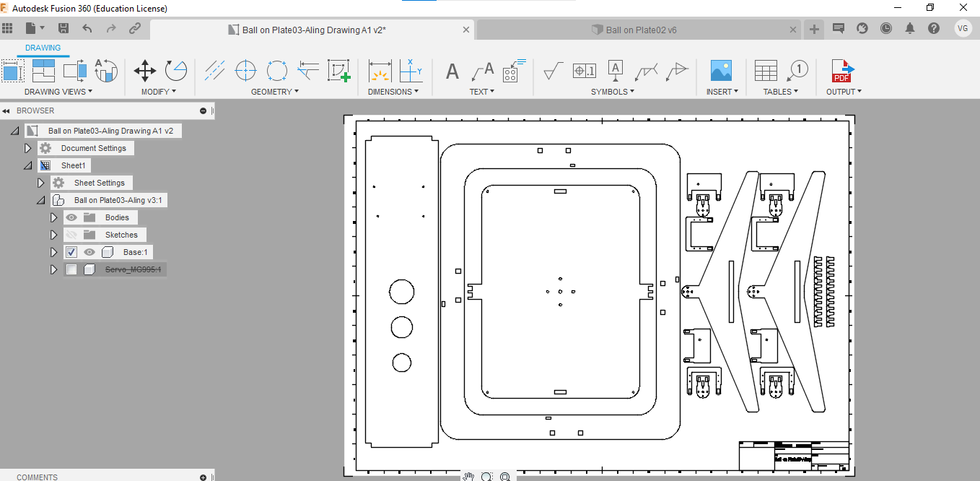Select the Base View tool

tap(13, 71)
